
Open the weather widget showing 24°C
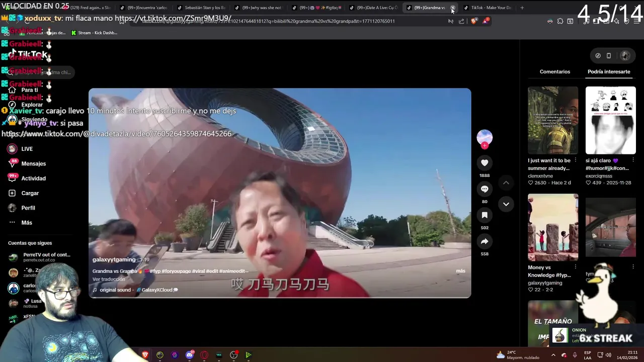pos(517,355)
